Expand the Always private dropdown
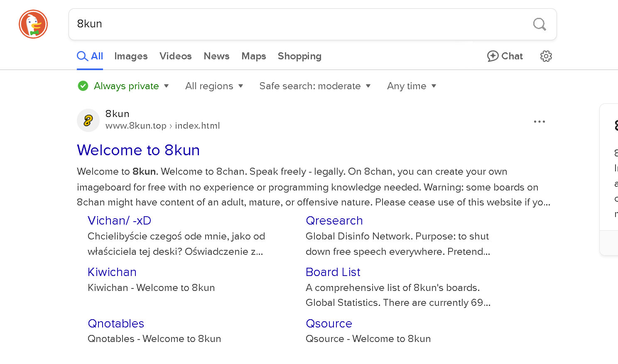This screenshot has height=364, width=618. click(x=131, y=86)
